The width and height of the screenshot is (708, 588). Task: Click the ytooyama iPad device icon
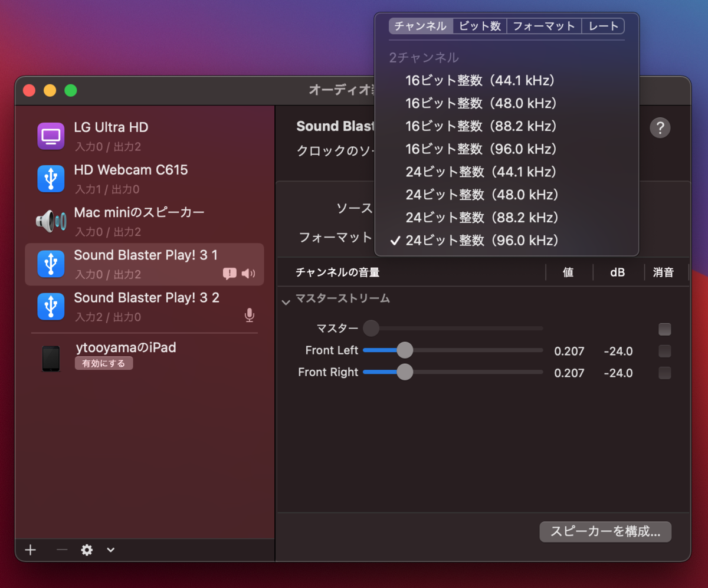(51, 359)
